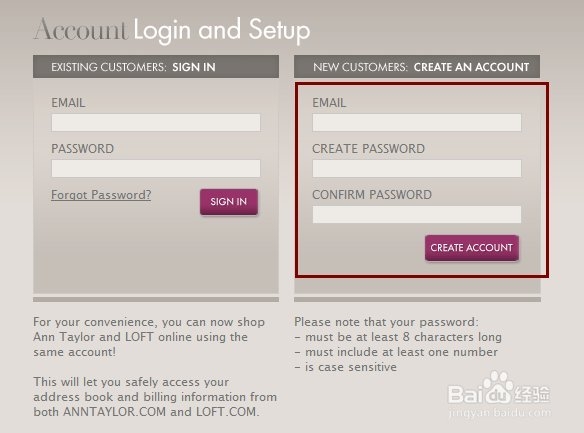The width and height of the screenshot is (584, 433).
Task: Click the LOFT.COM text in the note
Action: pos(227,412)
